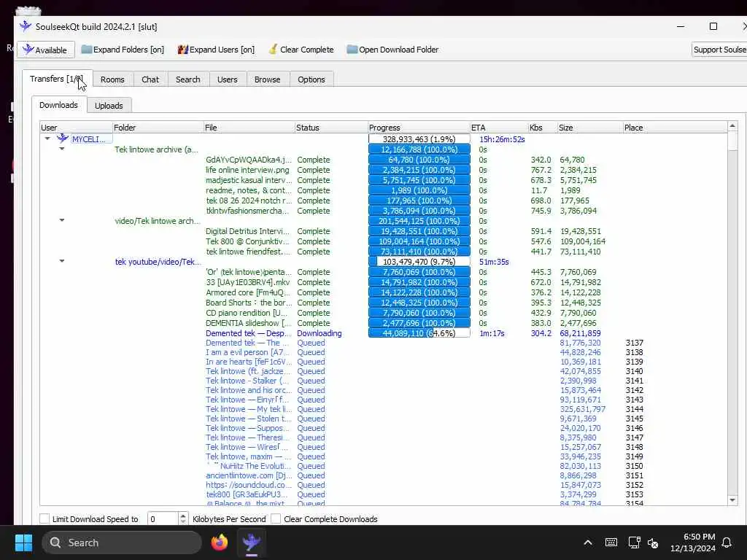Show hidden tray icons chevron
The width and height of the screenshot is (747, 560).
click(x=588, y=542)
